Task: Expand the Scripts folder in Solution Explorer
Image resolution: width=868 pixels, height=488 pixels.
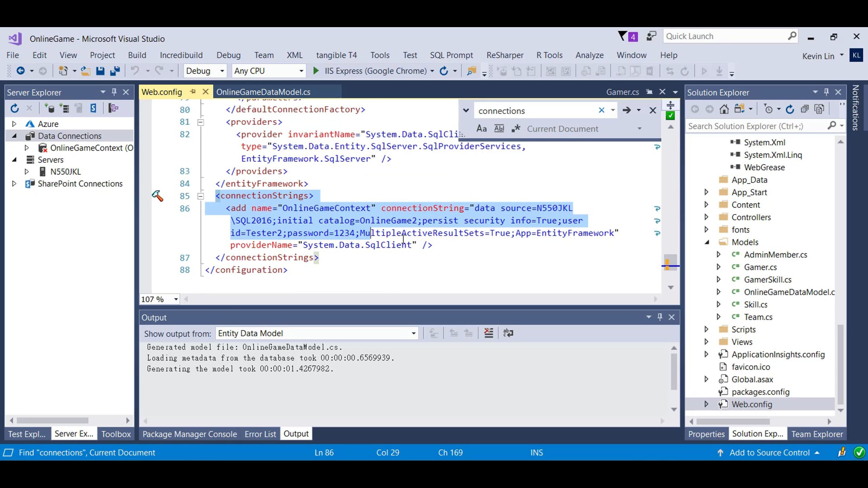Action: [x=707, y=329]
